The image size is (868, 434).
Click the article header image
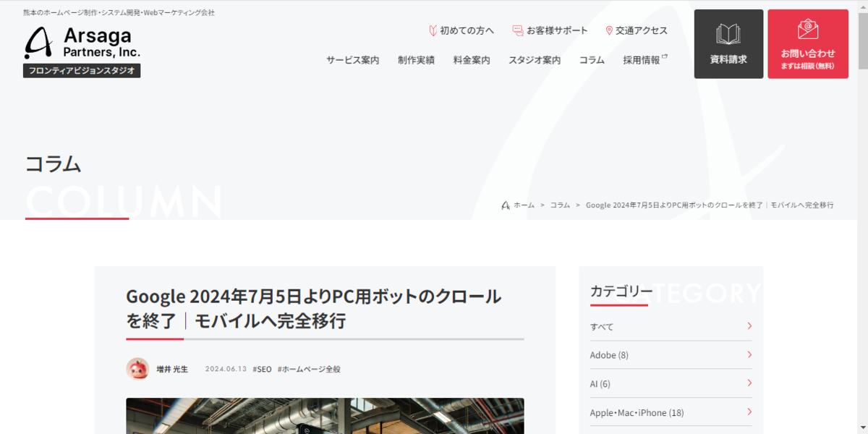tap(325, 416)
